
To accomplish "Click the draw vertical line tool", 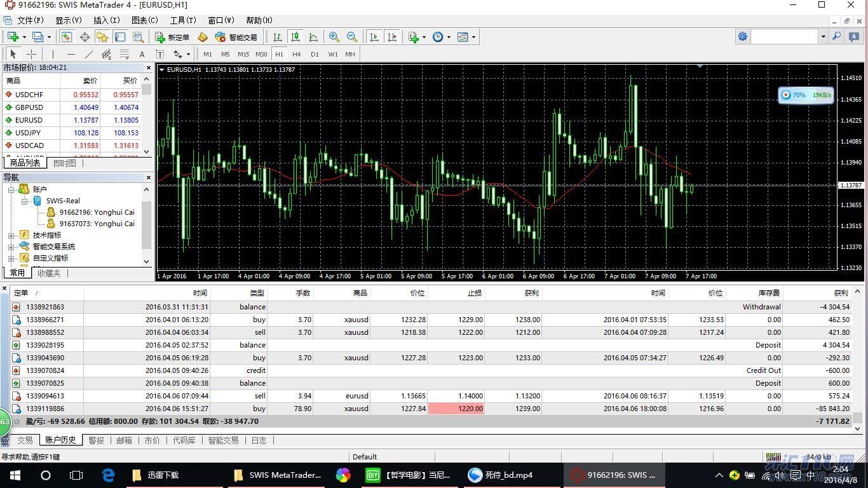I will coord(53,54).
